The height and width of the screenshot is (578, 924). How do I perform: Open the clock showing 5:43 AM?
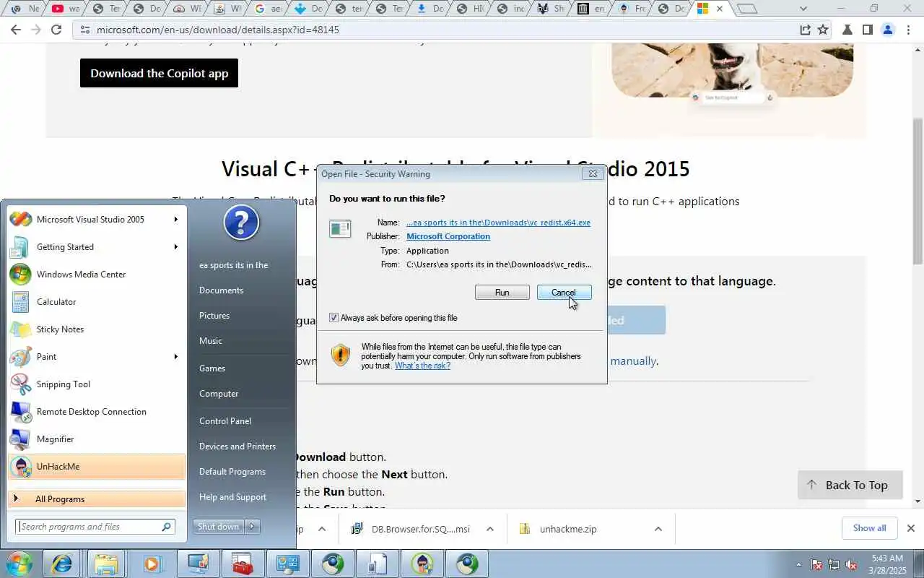click(x=887, y=564)
